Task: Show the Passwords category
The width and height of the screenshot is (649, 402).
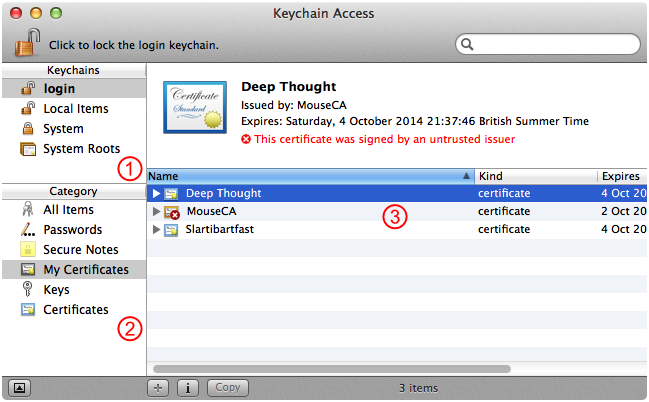Action: [74, 230]
